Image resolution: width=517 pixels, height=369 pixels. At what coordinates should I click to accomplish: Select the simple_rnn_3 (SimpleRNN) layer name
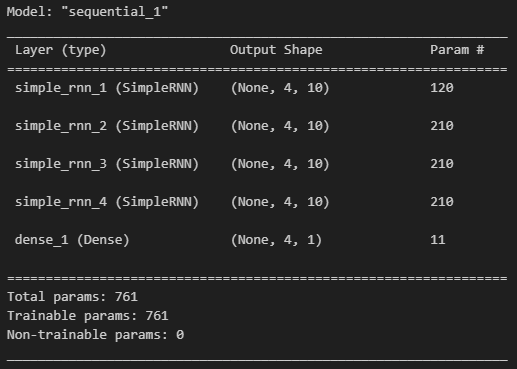pos(107,164)
